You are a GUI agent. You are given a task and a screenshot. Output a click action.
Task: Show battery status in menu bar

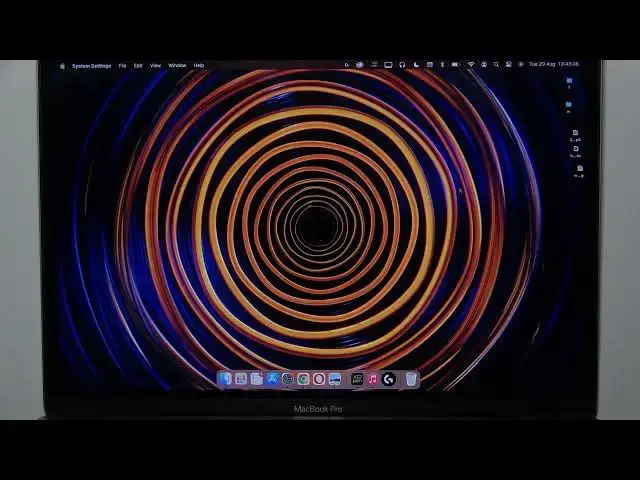coord(456,64)
